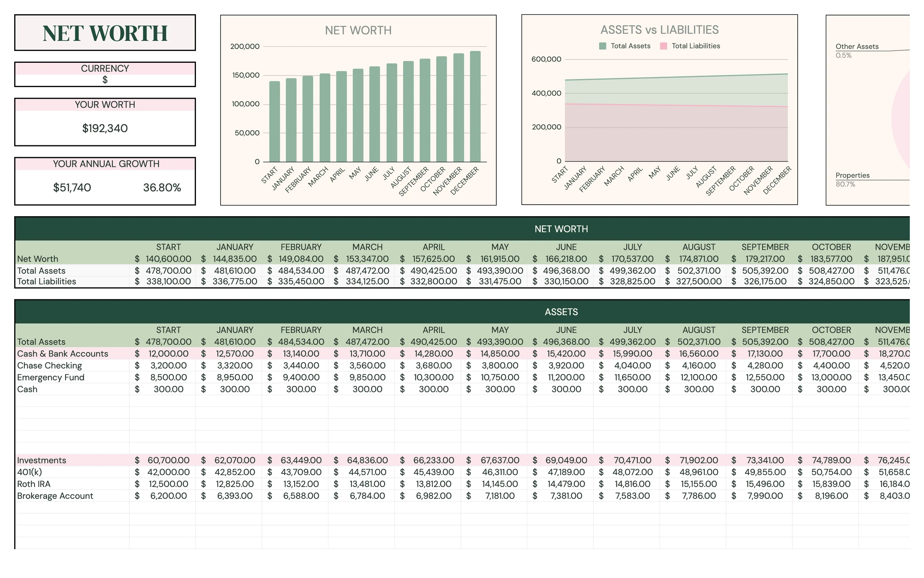Select Net Worth START cell 140,600.00

click(163, 259)
